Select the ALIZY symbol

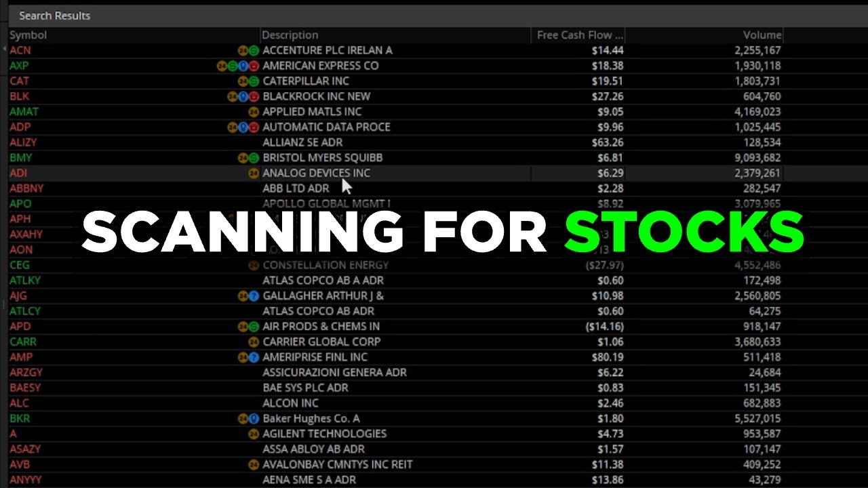pos(23,142)
